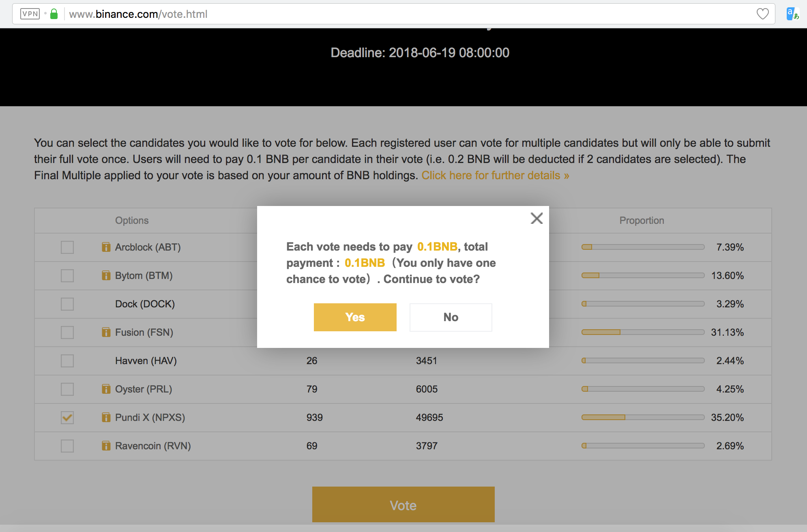Click the 2.69% Ravencoin percentage
The image size is (807, 532).
click(730, 446)
